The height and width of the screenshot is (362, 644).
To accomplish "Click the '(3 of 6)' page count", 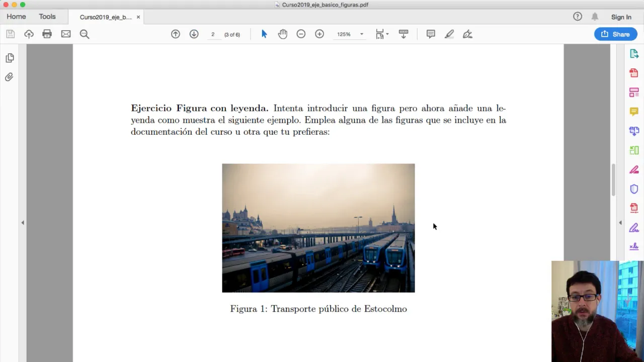I will click(x=232, y=35).
